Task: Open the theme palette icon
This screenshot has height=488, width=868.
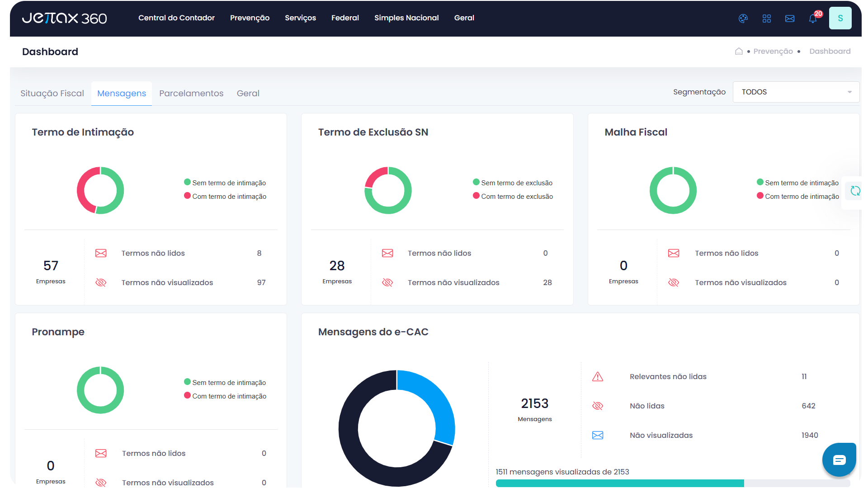Action: (x=743, y=19)
